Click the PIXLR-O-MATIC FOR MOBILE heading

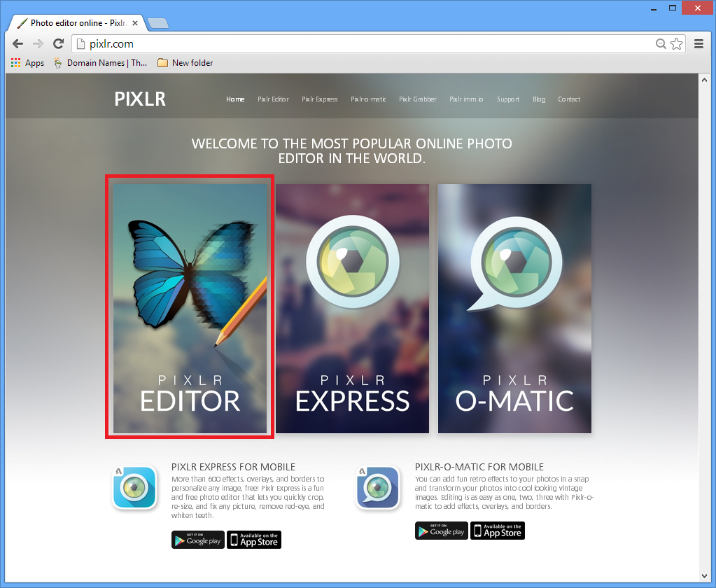pos(479,467)
